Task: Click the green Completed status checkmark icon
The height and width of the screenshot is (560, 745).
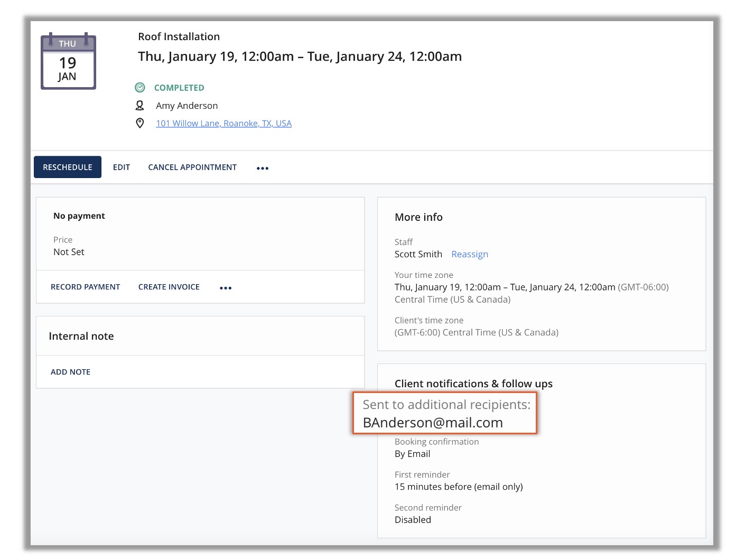Action: coord(140,88)
